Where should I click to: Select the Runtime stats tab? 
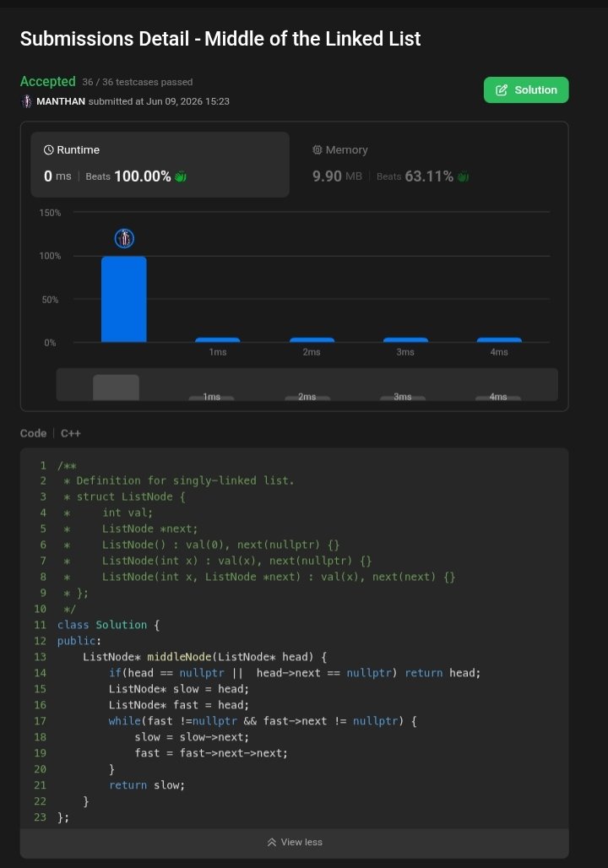pyautogui.click(x=160, y=165)
